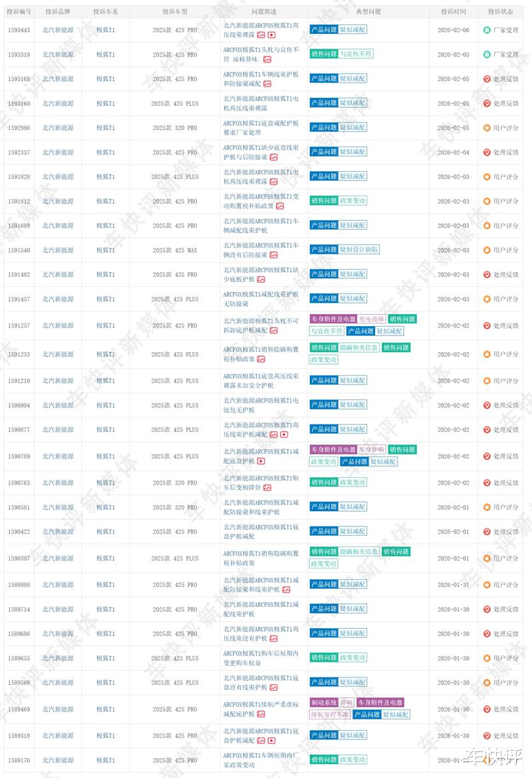Viewport: 532px width, 778px height.
Task: View image icon in complaint 1593168 description
Action: (x=267, y=84)
